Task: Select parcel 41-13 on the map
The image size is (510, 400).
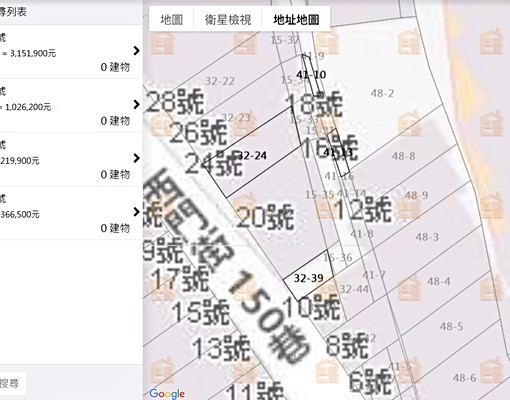Action: [338, 153]
